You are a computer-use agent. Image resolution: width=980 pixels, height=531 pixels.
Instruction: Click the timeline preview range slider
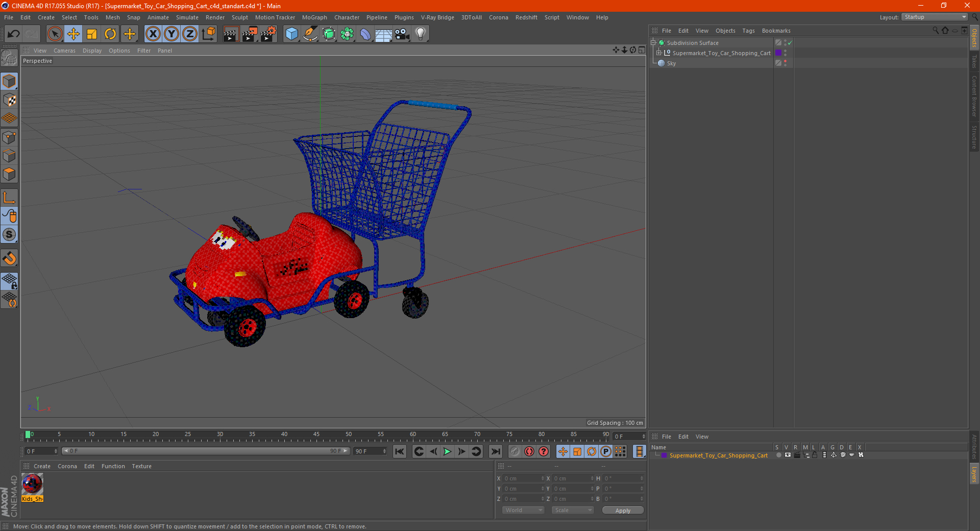tap(206, 451)
